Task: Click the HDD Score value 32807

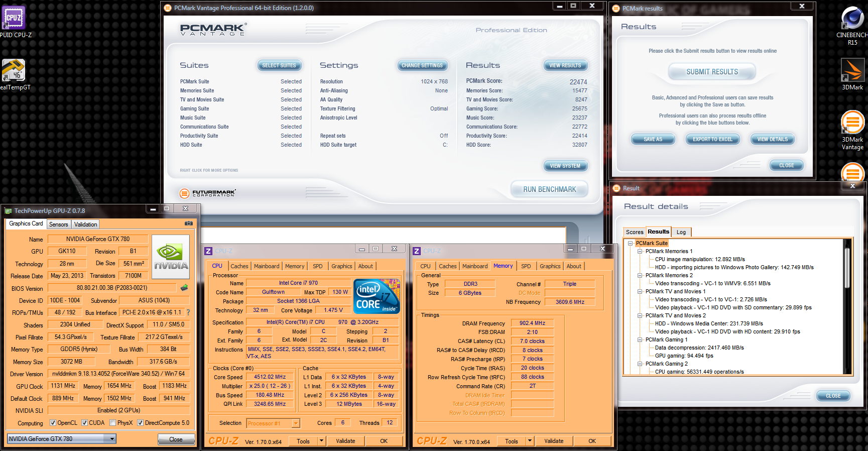Action: 579,145
